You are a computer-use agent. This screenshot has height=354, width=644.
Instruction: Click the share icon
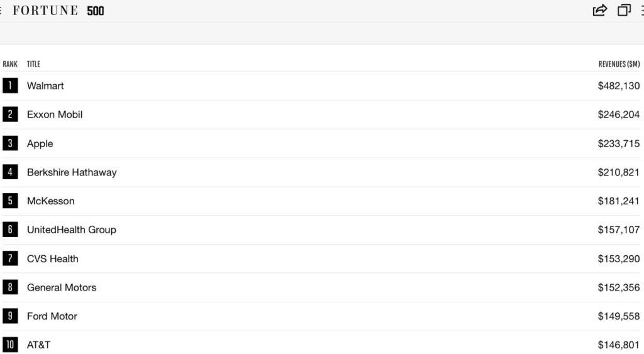[x=600, y=10]
